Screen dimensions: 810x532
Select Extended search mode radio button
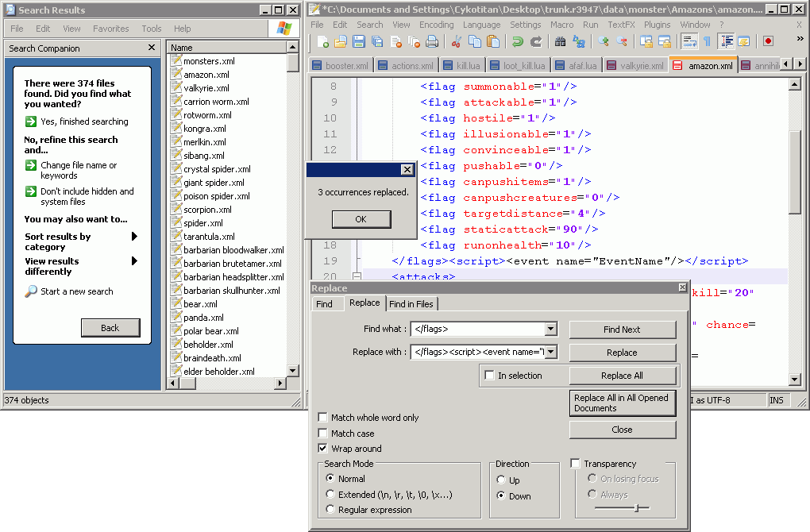pos(330,495)
